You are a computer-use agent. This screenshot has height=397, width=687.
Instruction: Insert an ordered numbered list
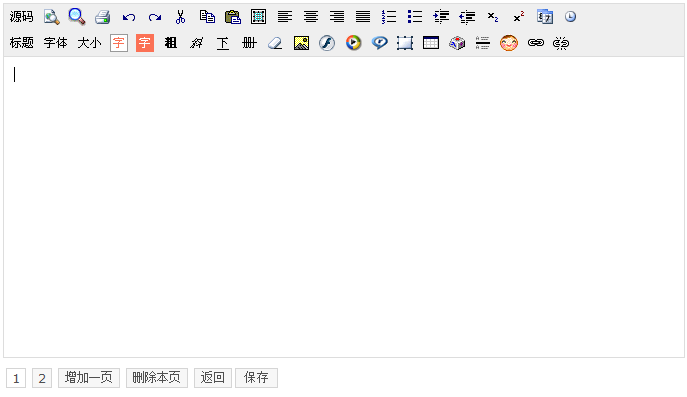point(389,17)
